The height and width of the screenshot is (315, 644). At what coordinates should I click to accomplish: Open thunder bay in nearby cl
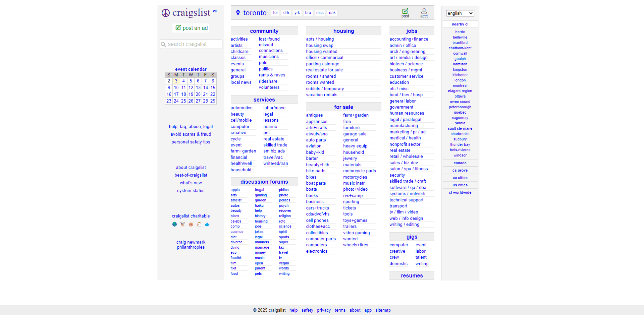pyautogui.click(x=460, y=145)
